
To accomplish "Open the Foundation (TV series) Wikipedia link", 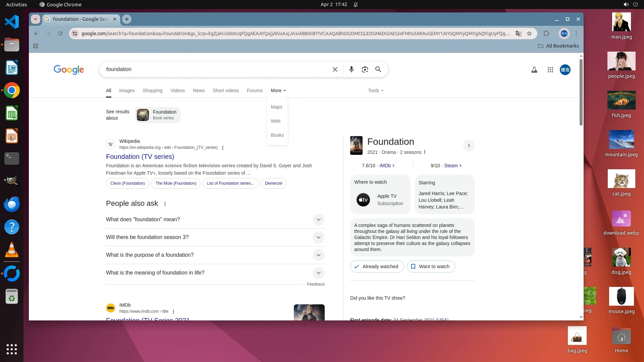I will tap(140, 157).
